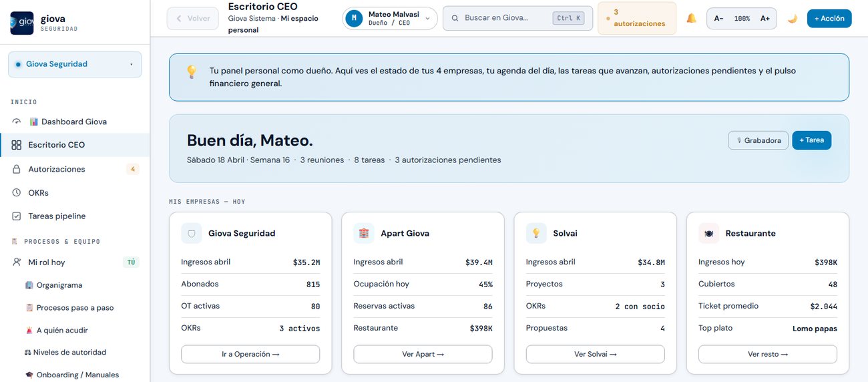Click the Buen día, Mateo. heading
Image resolution: width=868 pixels, height=382 pixels.
[250, 140]
